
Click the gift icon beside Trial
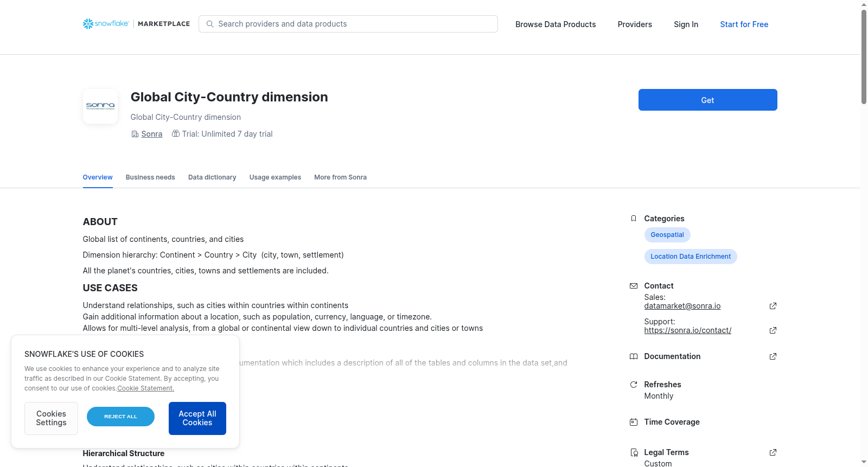(176, 133)
